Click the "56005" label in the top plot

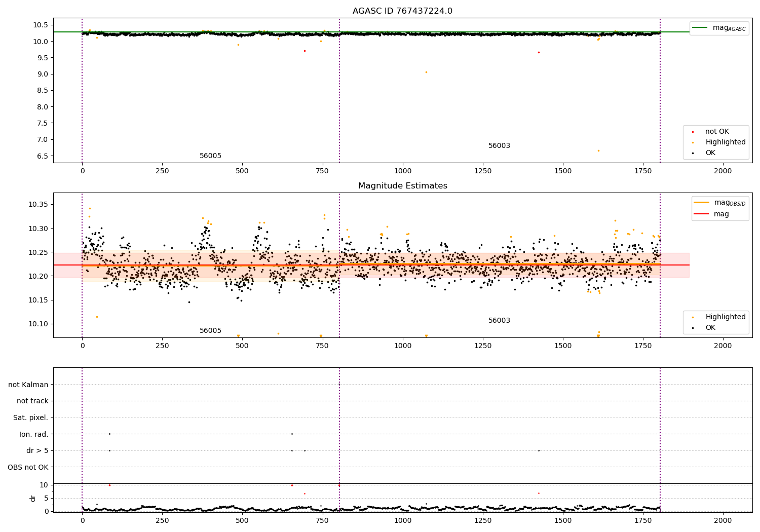[210, 156]
